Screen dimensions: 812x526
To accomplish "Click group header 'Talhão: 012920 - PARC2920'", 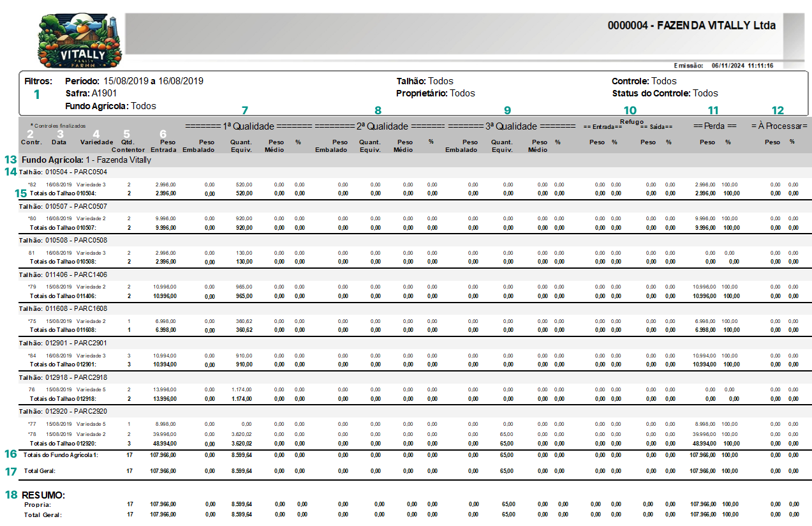I will [x=63, y=412].
